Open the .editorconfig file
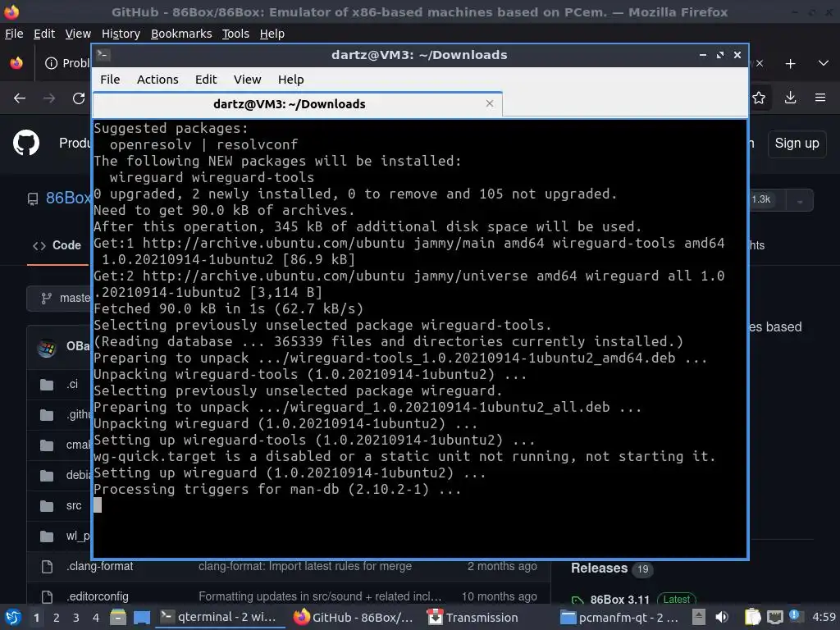Viewport: 840px width, 630px height. (98, 596)
